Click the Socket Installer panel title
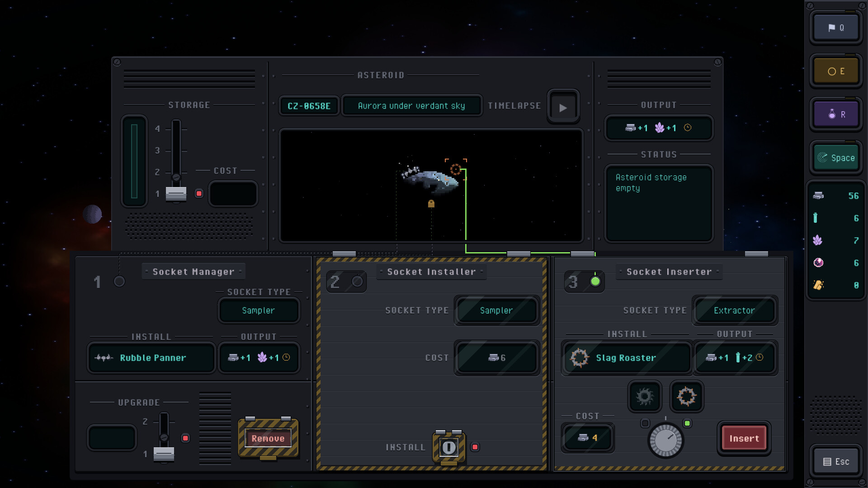The width and height of the screenshot is (868, 488). (431, 272)
